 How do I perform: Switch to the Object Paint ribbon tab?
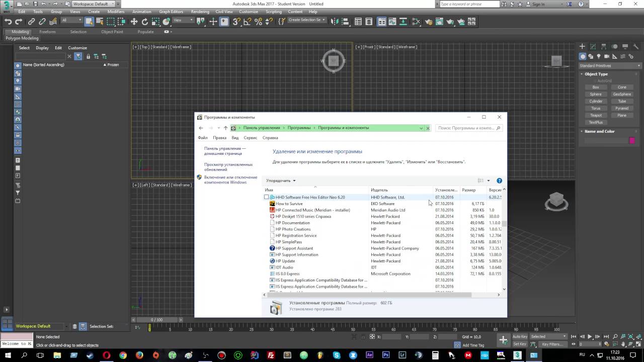pos(112,32)
